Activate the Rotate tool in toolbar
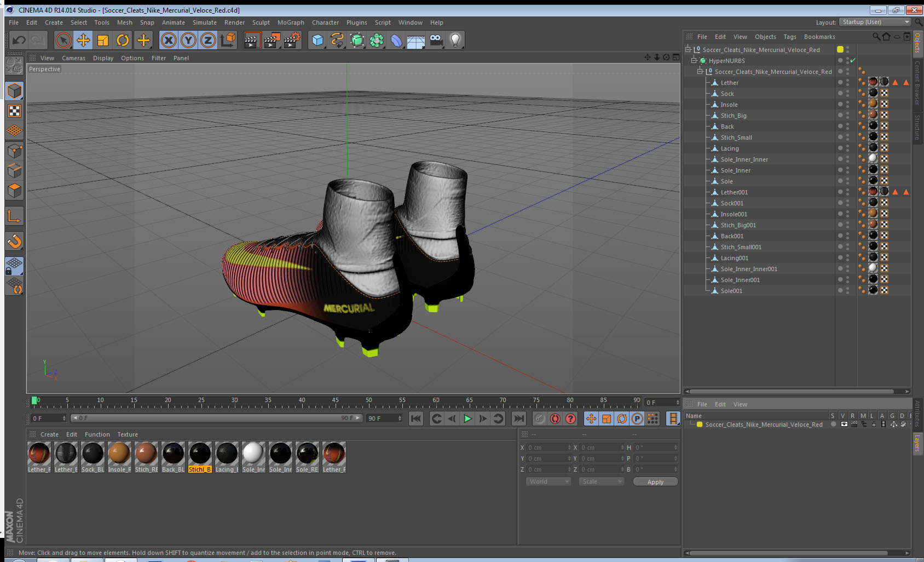The image size is (924, 562). point(123,40)
